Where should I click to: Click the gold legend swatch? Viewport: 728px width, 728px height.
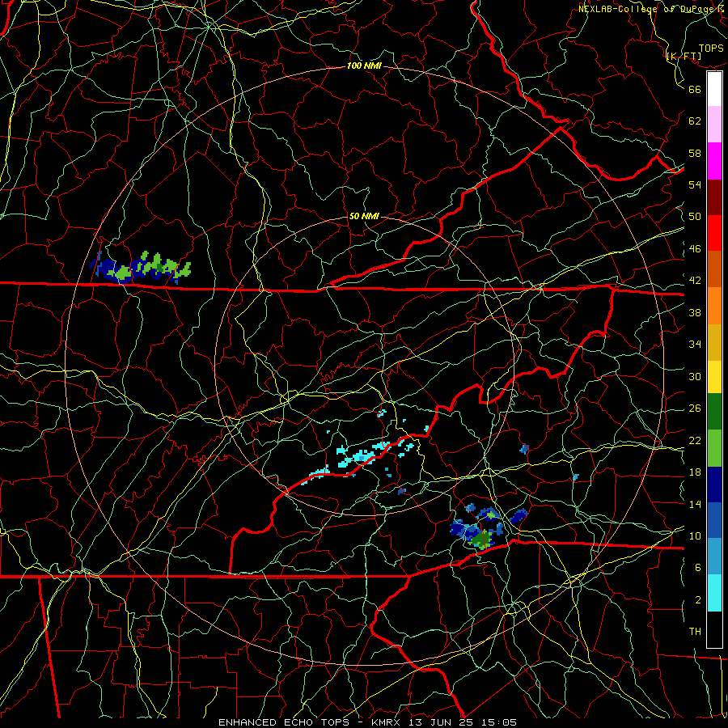714,342
